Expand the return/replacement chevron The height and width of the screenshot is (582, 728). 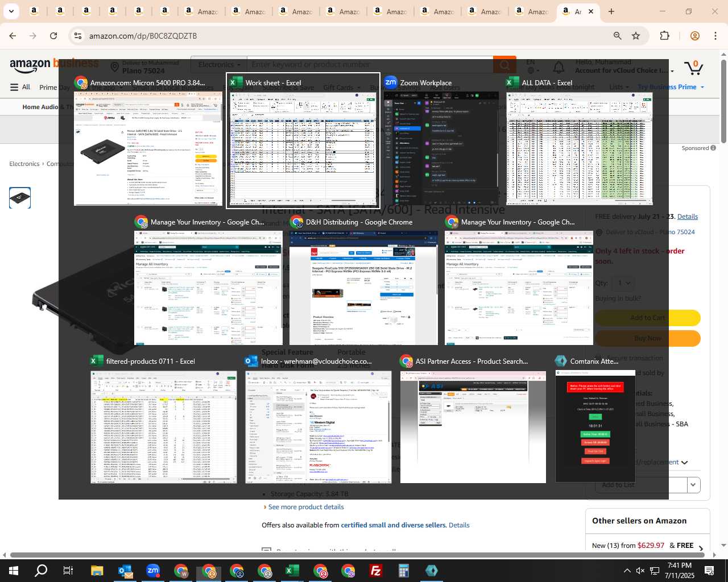(x=684, y=462)
